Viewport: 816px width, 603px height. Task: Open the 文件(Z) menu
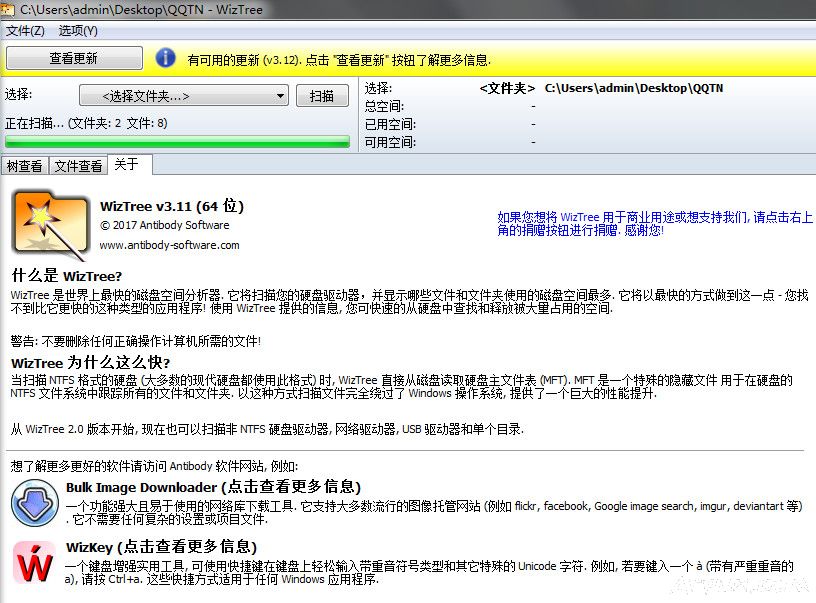(x=25, y=30)
